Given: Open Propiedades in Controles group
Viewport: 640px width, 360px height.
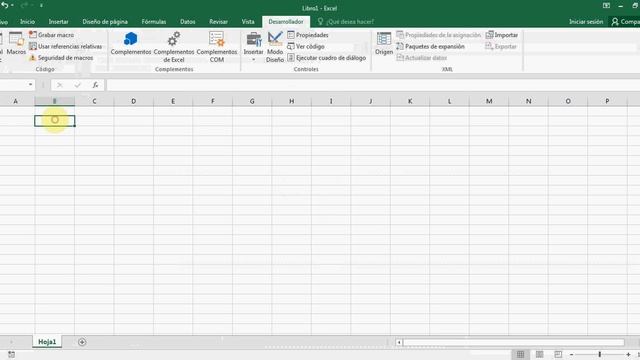Looking at the screenshot, I should click(x=308, y=35).
